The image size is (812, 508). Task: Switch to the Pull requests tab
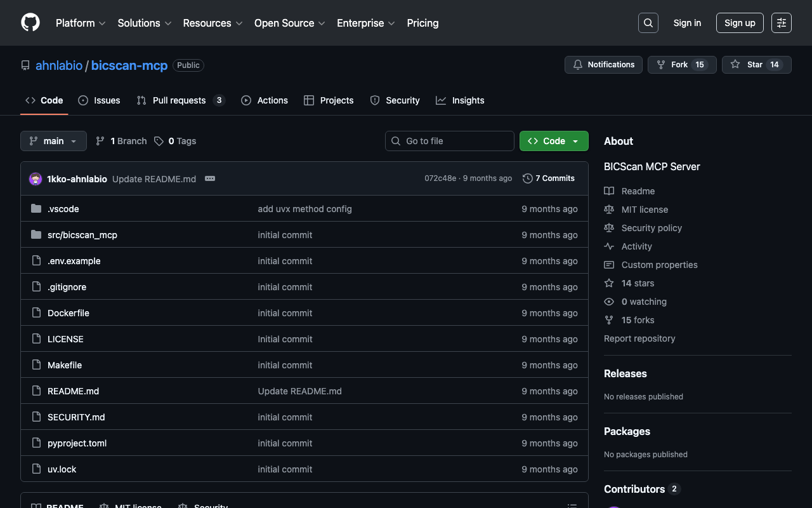pos(180,100)
